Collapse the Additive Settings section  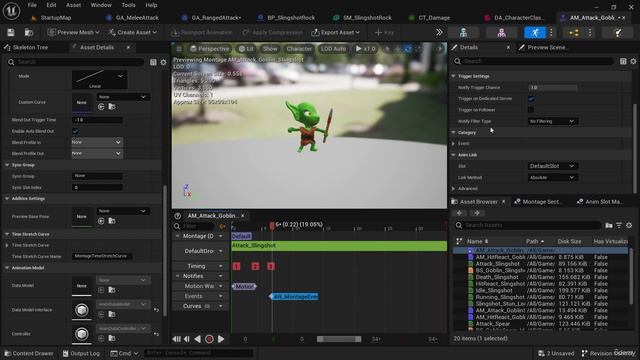[x=7, y=198]
